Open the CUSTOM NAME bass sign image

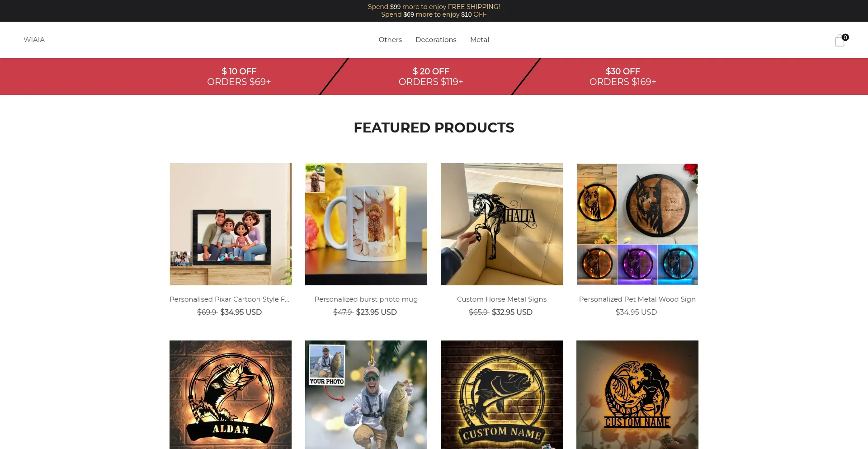[502, 395]
